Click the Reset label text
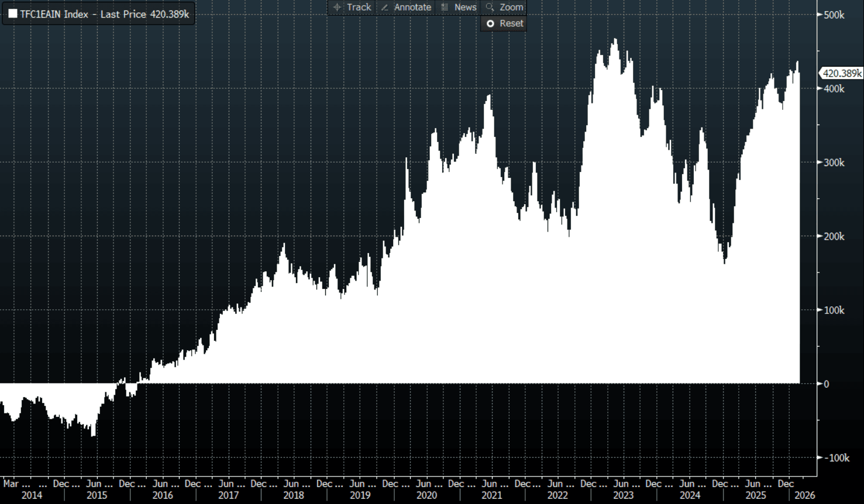Screen dimensions: 864x504 [511, 23]
